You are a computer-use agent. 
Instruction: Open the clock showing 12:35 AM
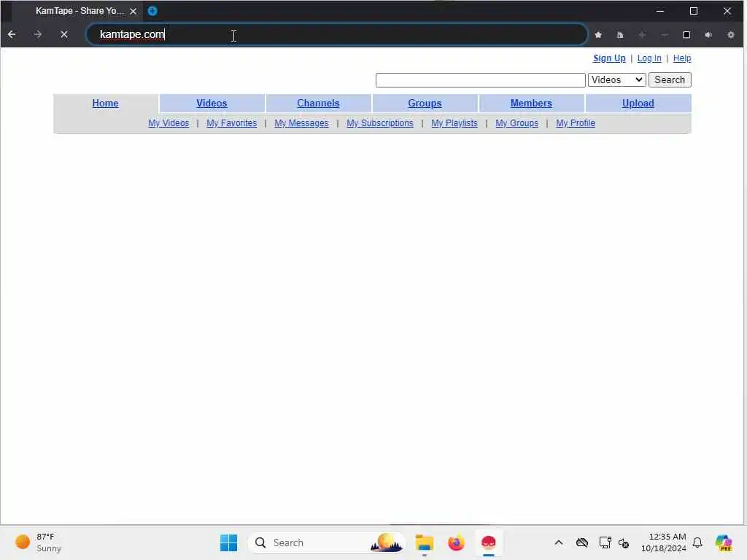[664, 542]
